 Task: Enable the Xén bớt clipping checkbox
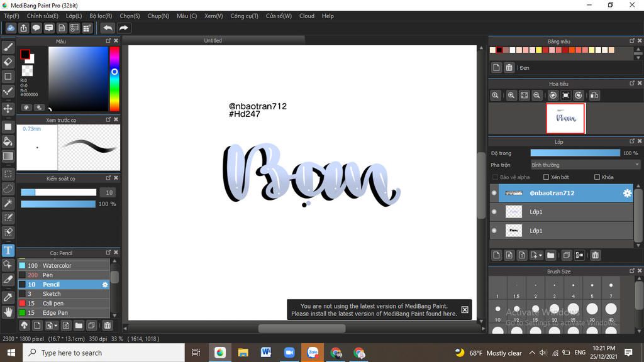[x=546, y=177]
